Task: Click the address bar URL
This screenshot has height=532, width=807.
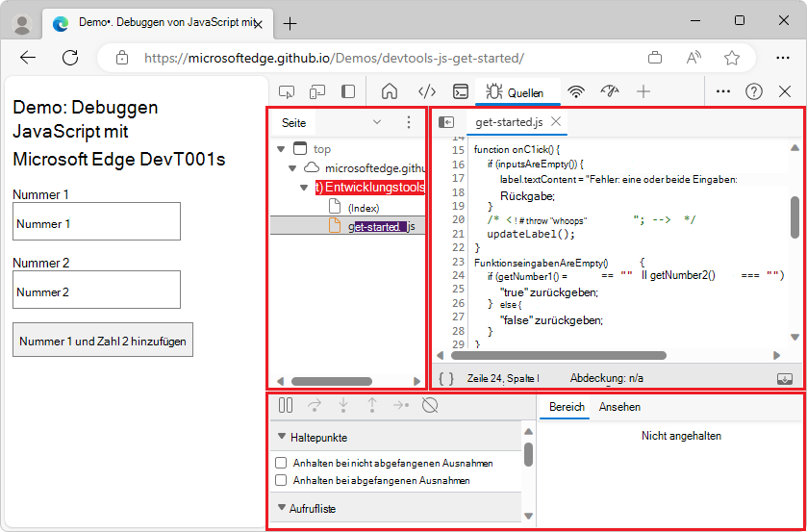Action: coord(334,58)
